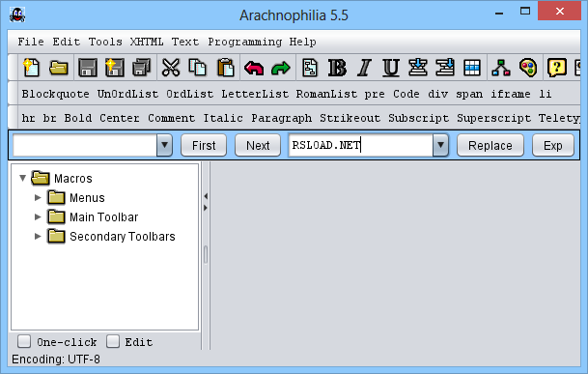Open the Edit menu
Viewport: 588px width, 374px height.
(x=67, y=42)
